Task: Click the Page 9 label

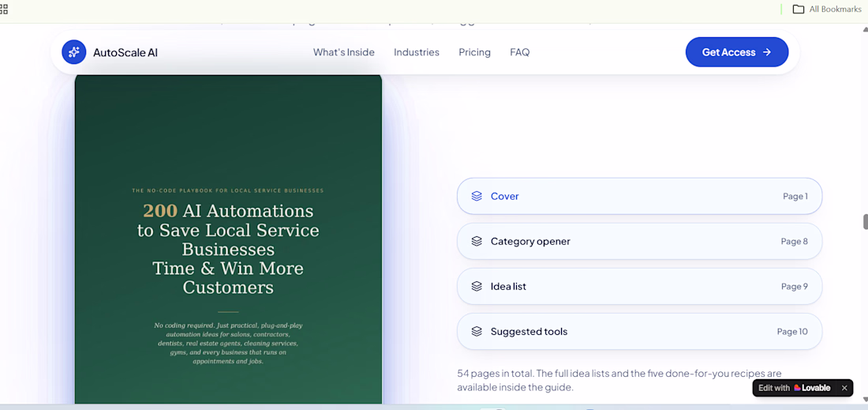Action: pos(795,287)
